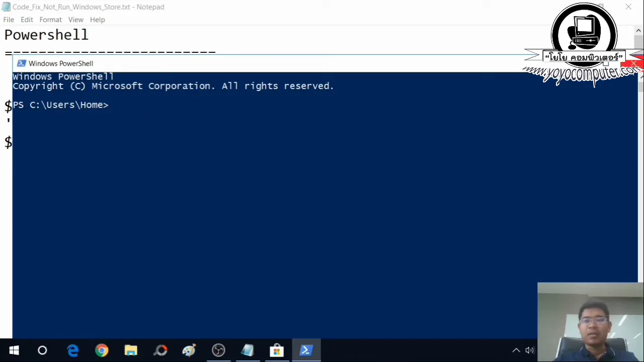Open the View menu in Notepad
644x362 pixels.
click(x=75, y=20)
